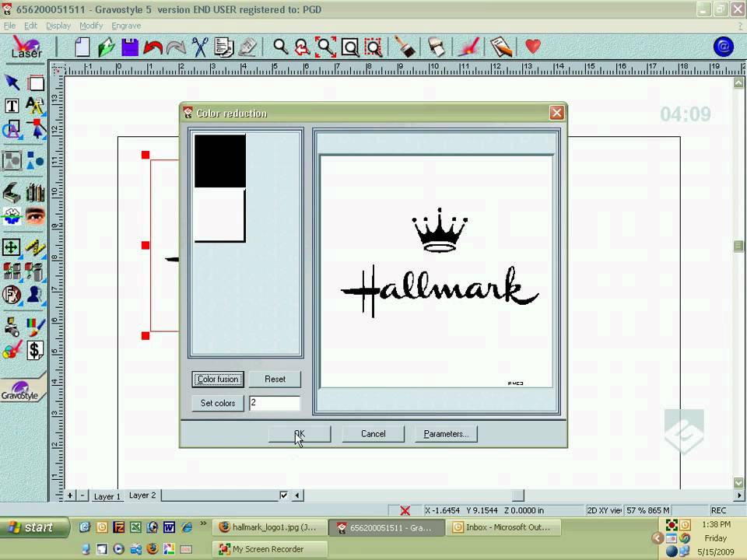The image size is (747, 560).
Task: Click the eye preview tool icon
Action: [35, 215]
